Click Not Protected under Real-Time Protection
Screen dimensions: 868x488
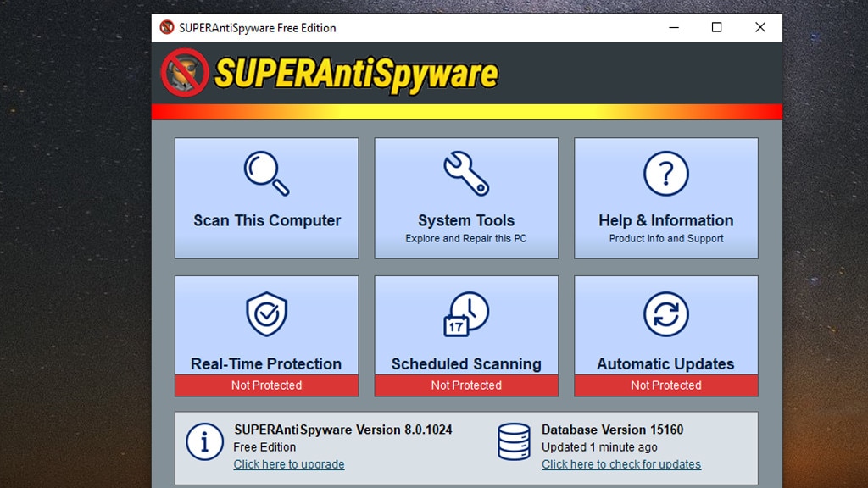[x=267, y=385]
